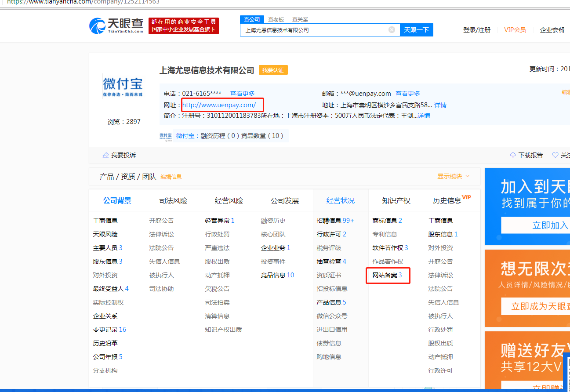This screenshot has width=570, height=392.
Task: Clear the search box with the X icon
Action: click(x=392, y=30)
